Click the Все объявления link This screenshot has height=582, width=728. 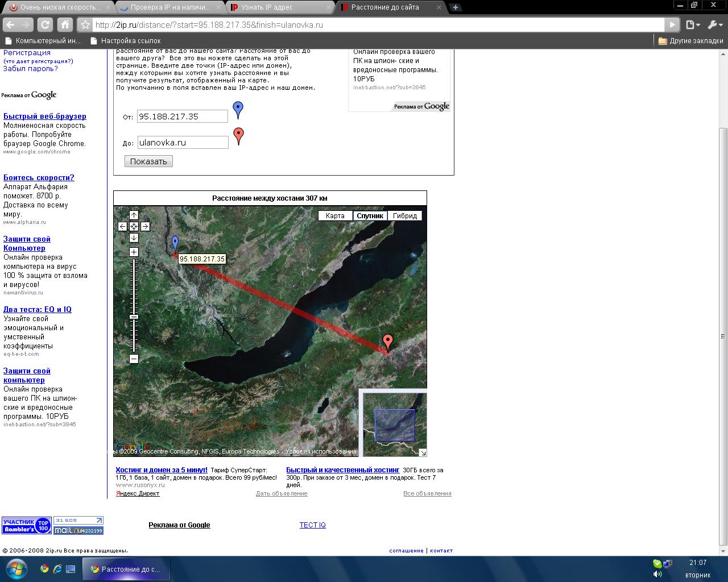tap(427, 493)
